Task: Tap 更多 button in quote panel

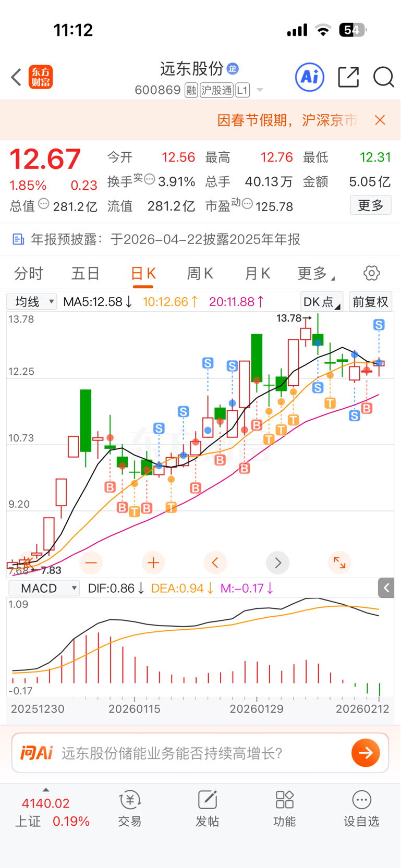Action: 371,205
